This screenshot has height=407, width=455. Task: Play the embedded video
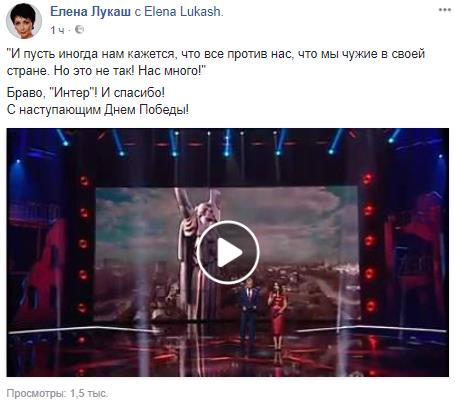[228, 252]
